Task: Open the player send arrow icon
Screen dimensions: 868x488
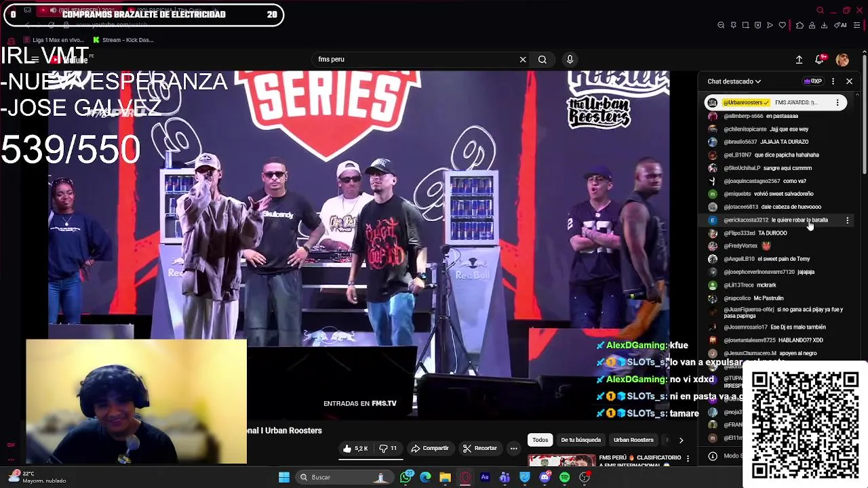Action: 770,25
